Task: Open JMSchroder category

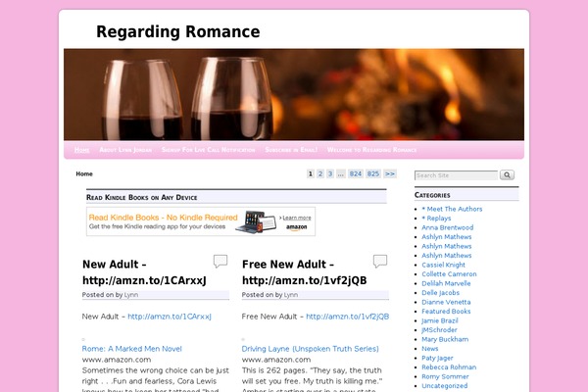Action: click(439, 329)
